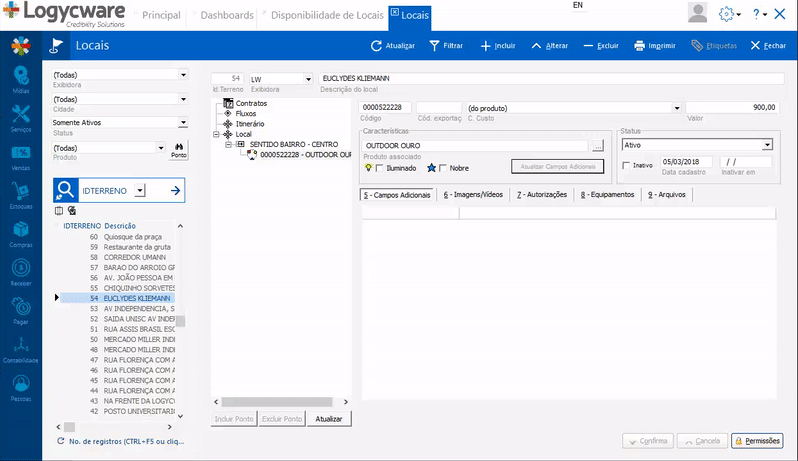Click the Permissões button
798x461 pixels.
pyautogui.click(x=757, y=441)
